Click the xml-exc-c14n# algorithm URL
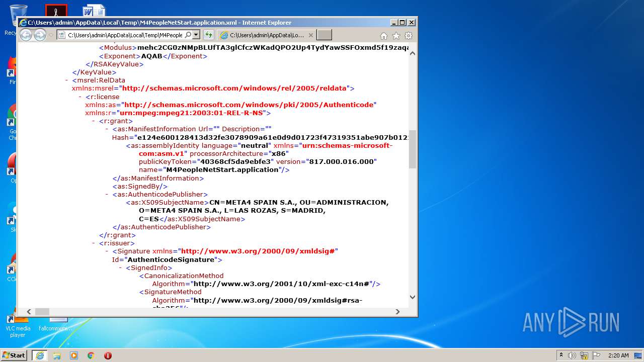Viewport: 644px width, 362px height. (282, 284)
